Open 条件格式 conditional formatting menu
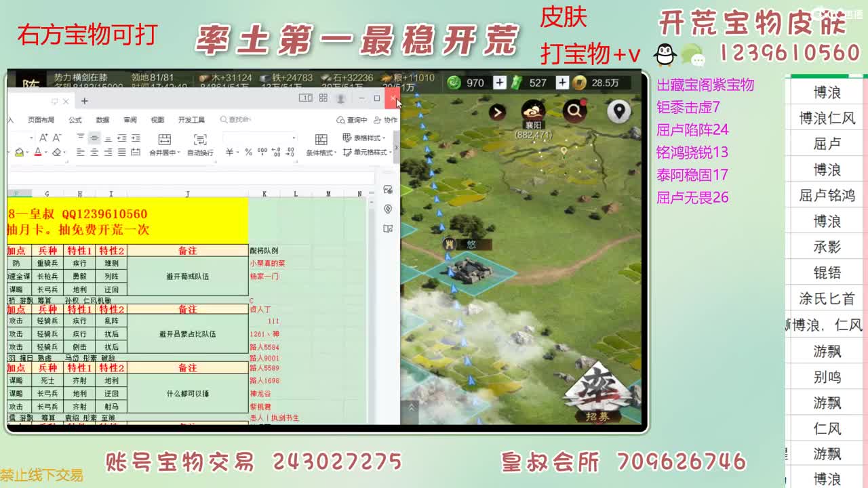 click(321, 144)
